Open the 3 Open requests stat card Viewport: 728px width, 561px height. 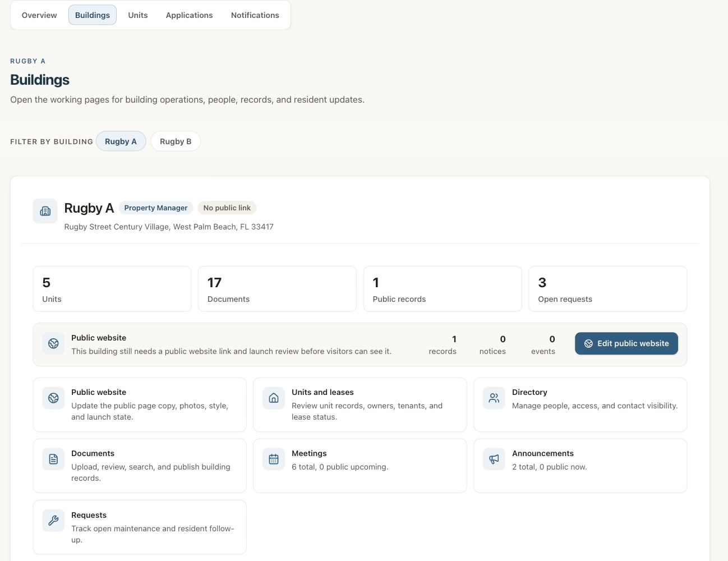pyautogui.click(x=608, y=289)
